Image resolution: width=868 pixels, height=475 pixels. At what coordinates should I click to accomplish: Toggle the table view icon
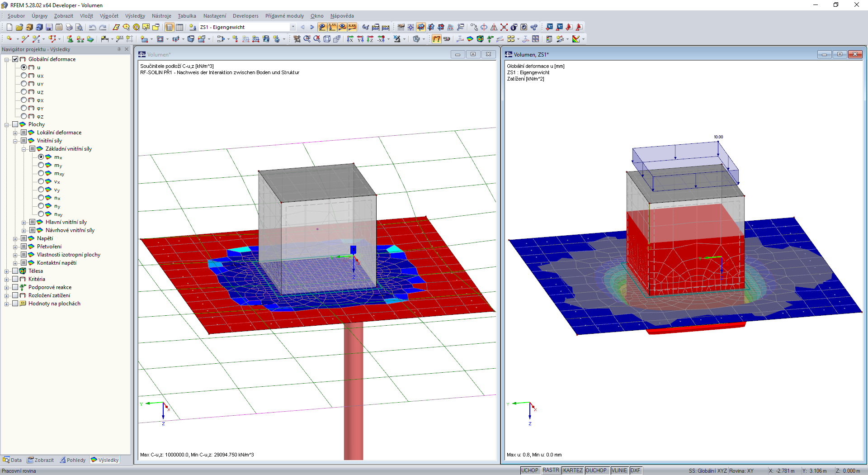click(x=179, y=27)
